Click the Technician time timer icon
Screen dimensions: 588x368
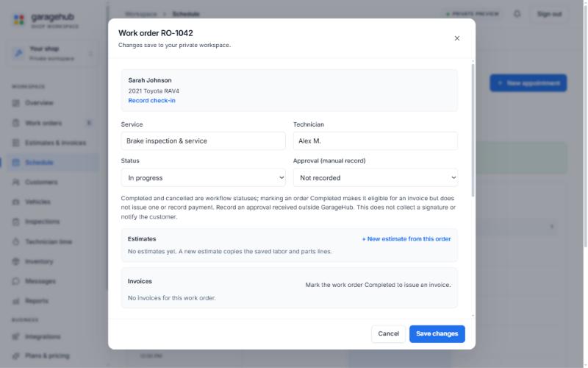(15, 241)
